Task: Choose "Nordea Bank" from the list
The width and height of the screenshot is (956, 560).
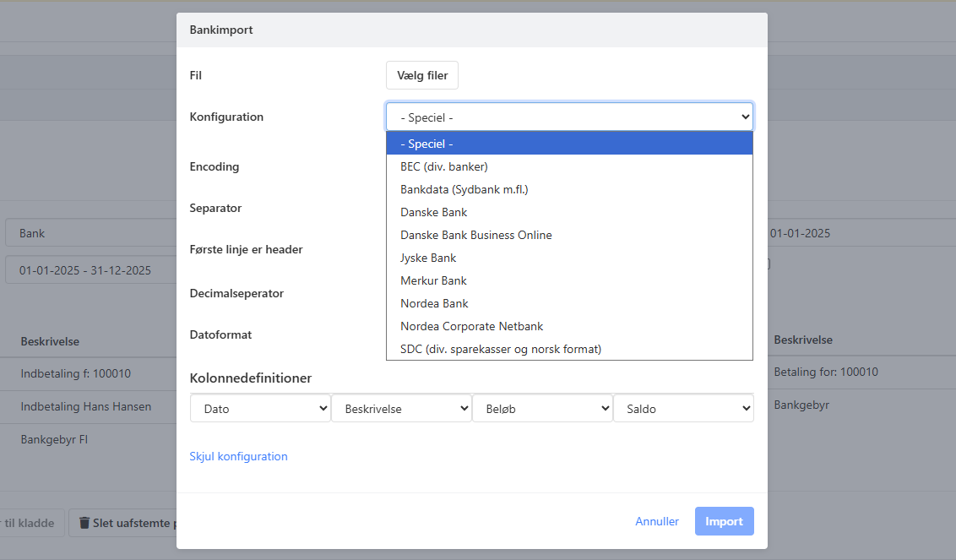Action: click(x=433, y=303)
